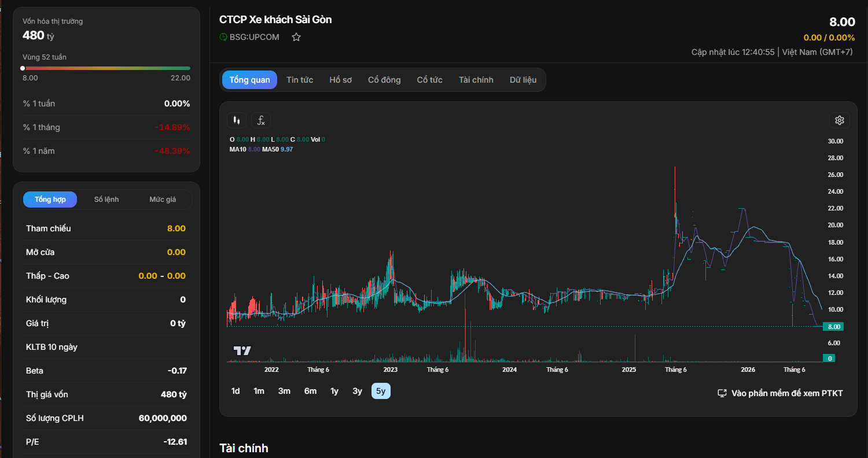Viewport: 868px width, 458px height.
Task: Click the 22.00 52-week high value
Action: (181, 78)
